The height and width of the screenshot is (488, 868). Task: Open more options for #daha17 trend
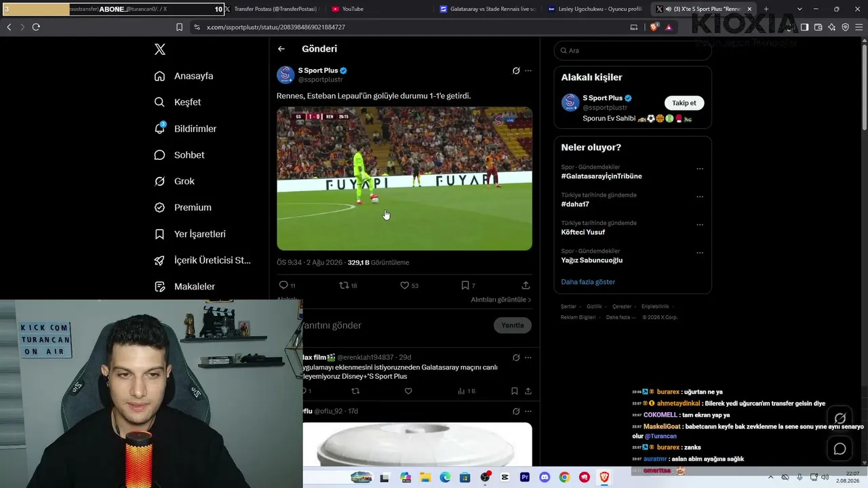pos(700,197)
